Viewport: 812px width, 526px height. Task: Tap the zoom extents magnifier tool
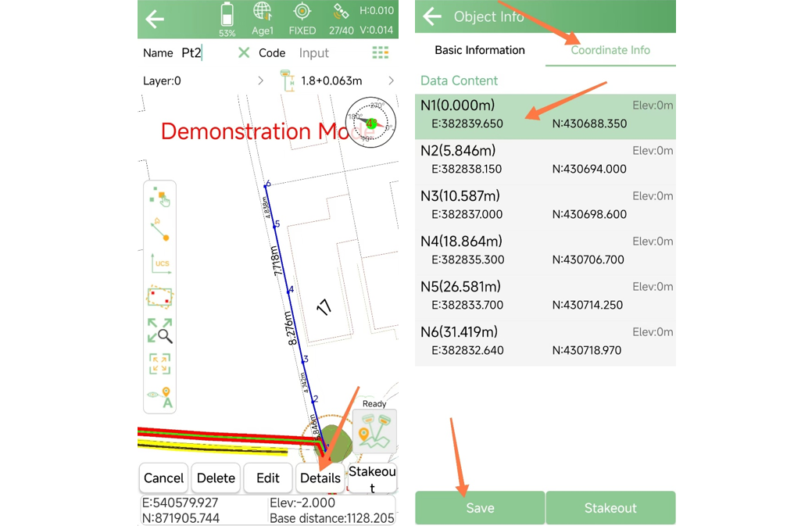159,330
